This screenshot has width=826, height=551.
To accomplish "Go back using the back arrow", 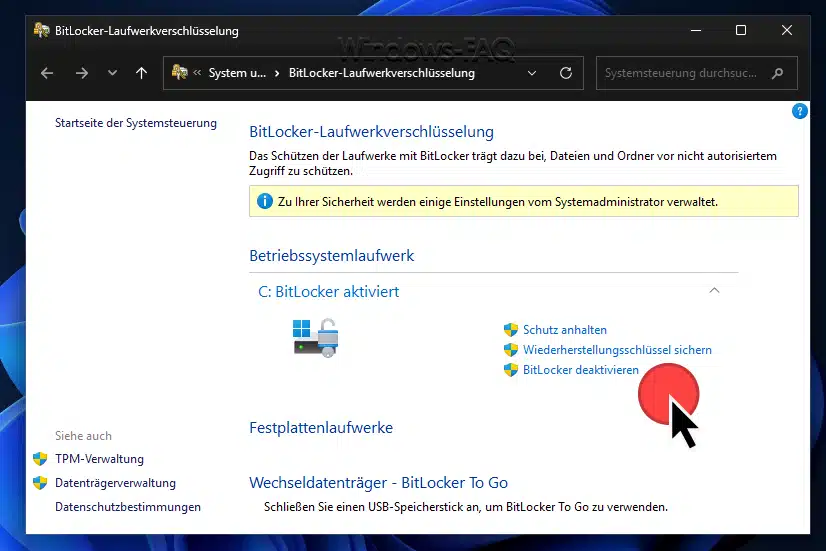I will click(x=47, y=73).
